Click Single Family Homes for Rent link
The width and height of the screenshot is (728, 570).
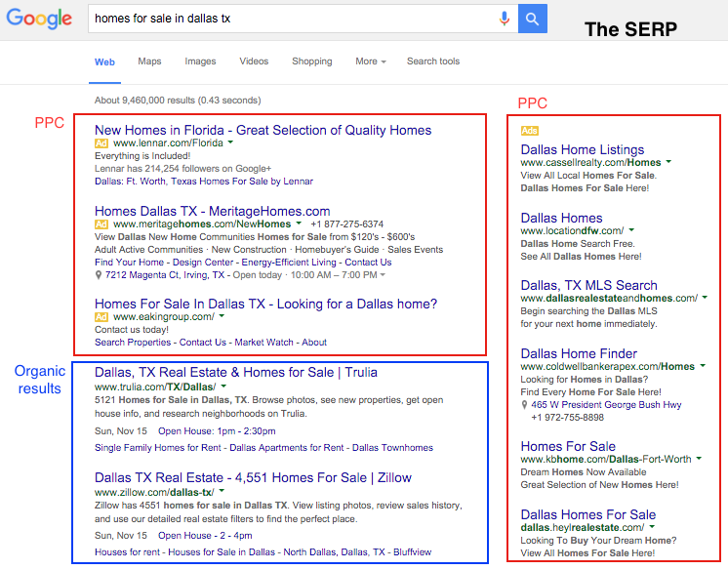(x=158, y=448)
